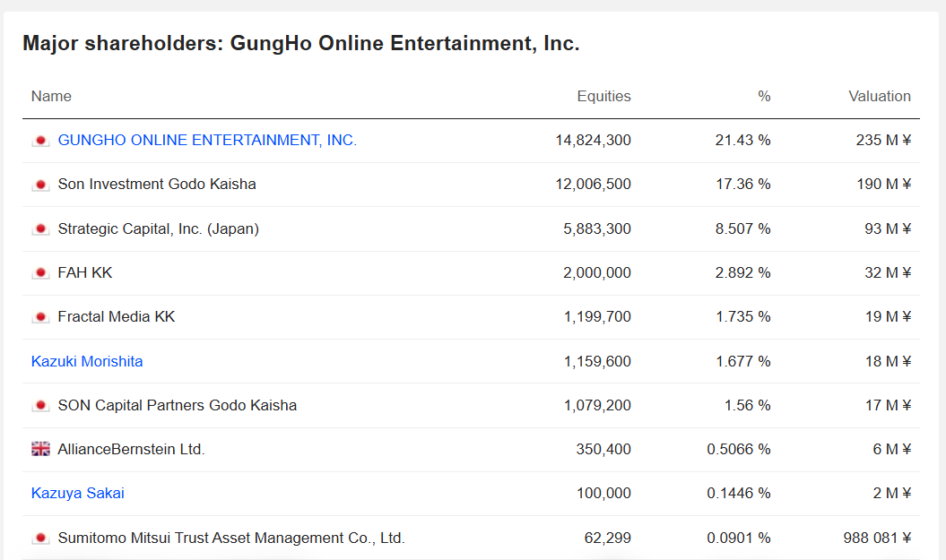Viewport: 946px width, 560px height.
Task: Click the 21.43 % ownership value
Action: tap(742, 141)
